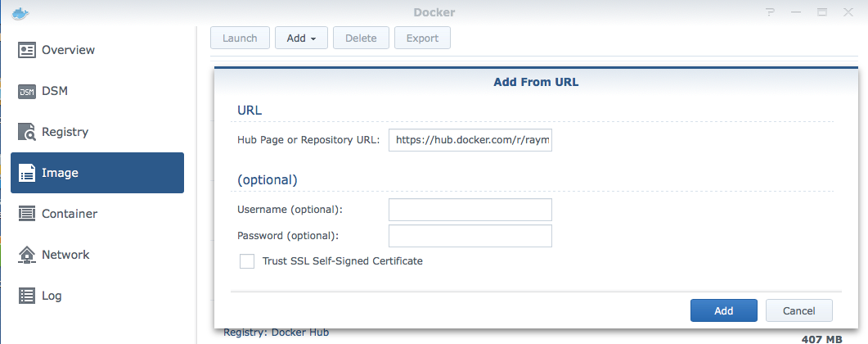Select the Image list icon
This screenshot has height=344, width=868.
[x=26, y=173]
